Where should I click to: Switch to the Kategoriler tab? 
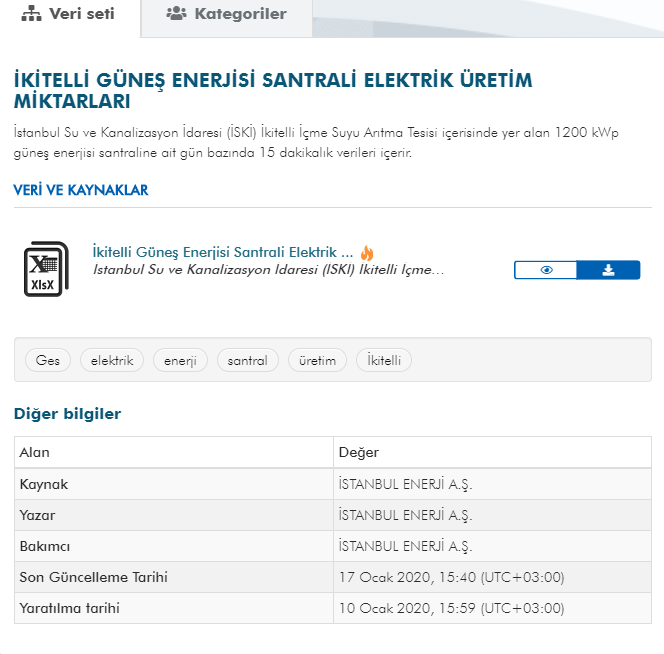click(x=227, y=14)
